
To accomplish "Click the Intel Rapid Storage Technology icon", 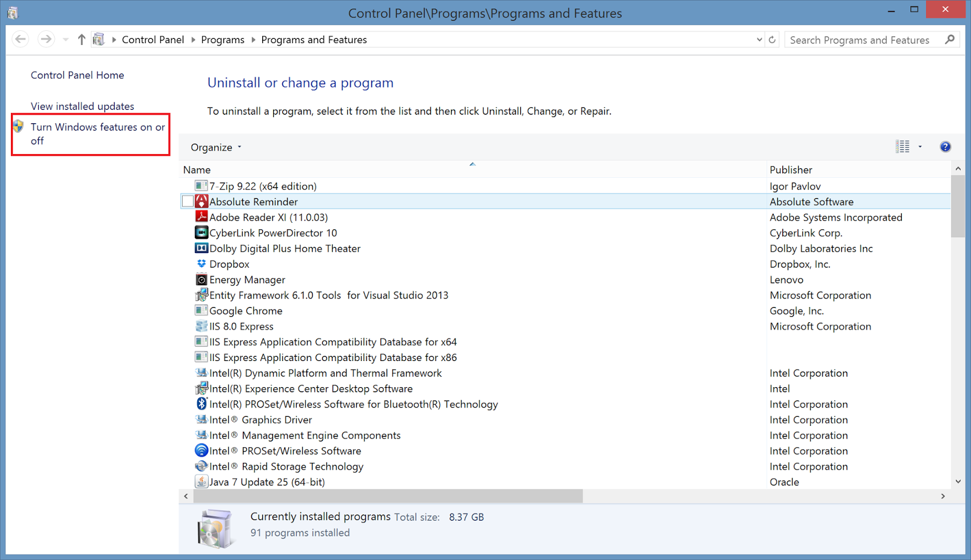I will pyautogui.click(x=201, y=466).
